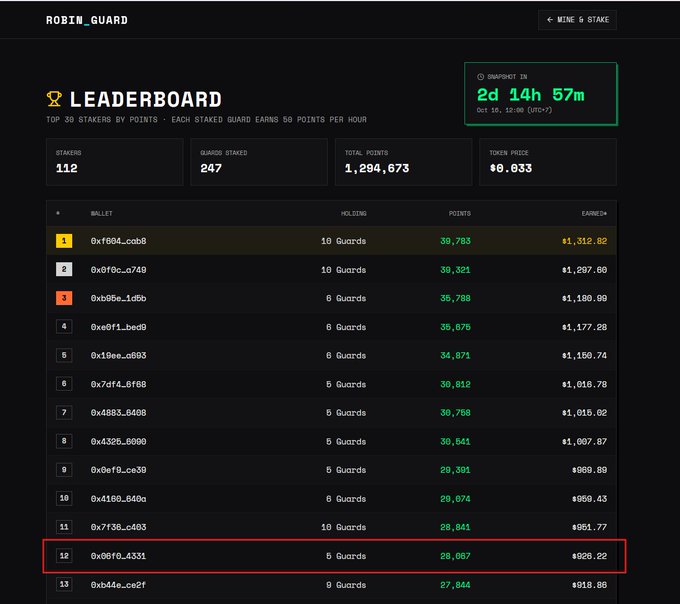Screen dimensions: 680x604
Task: Select wallet 0xb95e_1d5b
Action: point(118,298)
